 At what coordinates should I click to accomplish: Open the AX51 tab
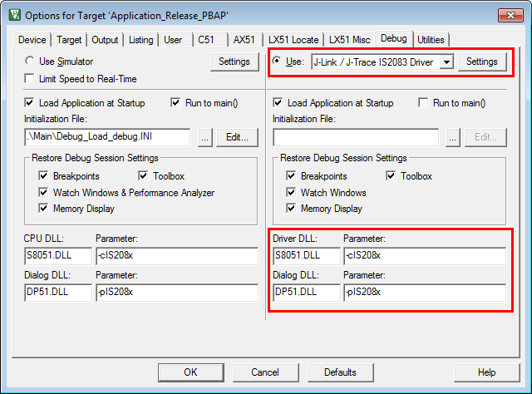point(244,40)
